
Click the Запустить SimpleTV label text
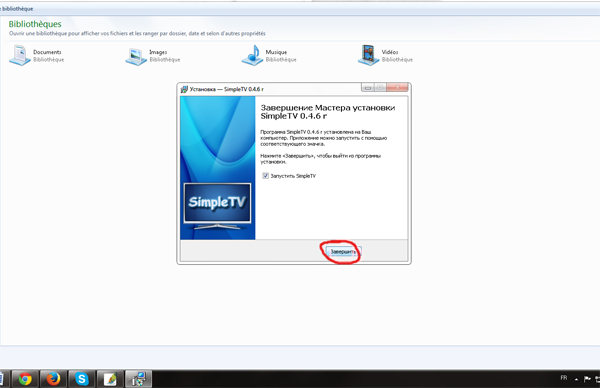[293, 176]
